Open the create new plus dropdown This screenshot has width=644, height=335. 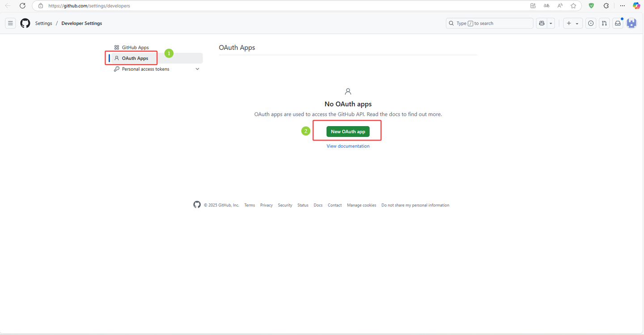[x=572, y=23]
